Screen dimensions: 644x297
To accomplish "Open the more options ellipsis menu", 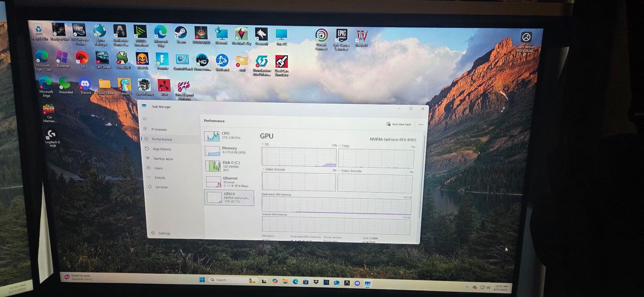I will [x=421, y=125].
